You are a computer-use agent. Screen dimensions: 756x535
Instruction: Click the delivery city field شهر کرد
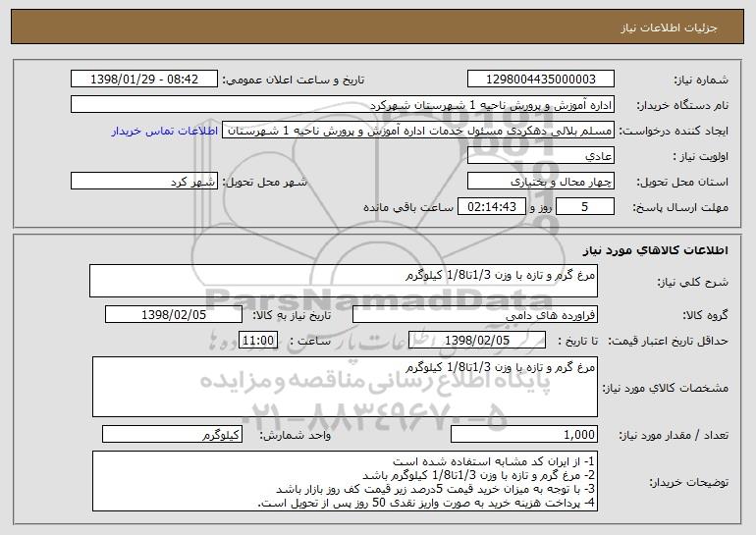tap(144, 182)
